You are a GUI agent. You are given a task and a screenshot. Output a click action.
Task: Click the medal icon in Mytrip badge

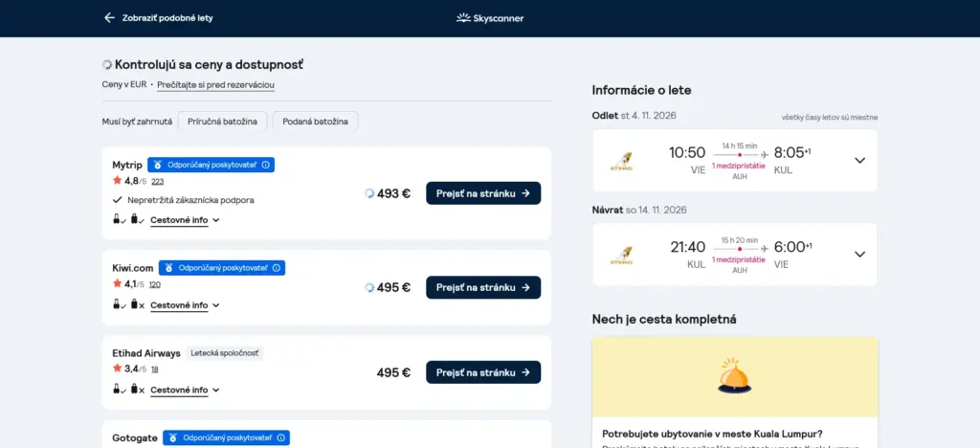(x=158, y=165)
